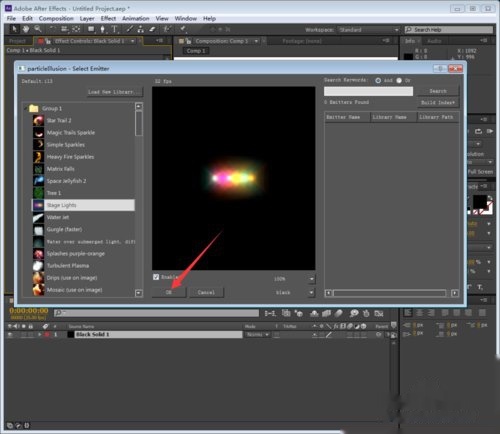Select the Stage Lights emitter row
The width and height of the screenshot is (500, 434).
83,205
